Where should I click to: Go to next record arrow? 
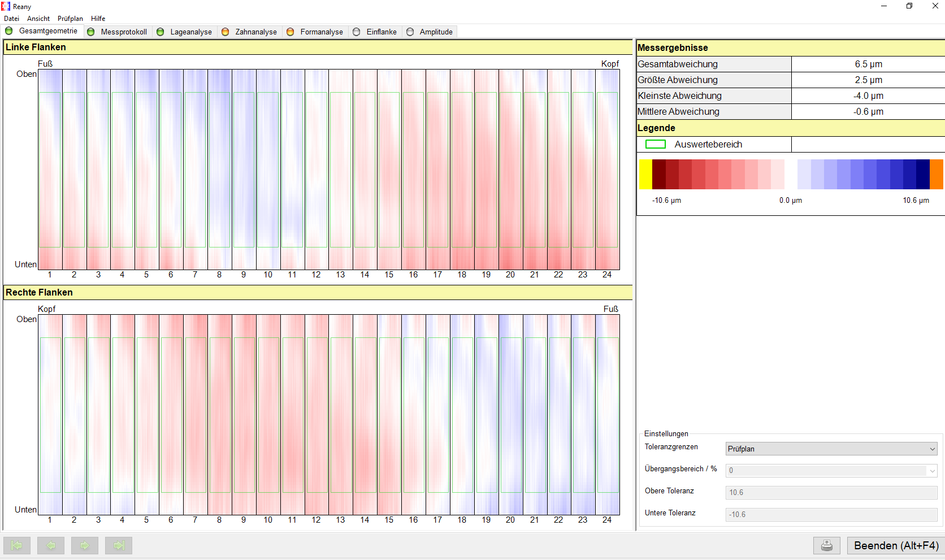(85, 545)
